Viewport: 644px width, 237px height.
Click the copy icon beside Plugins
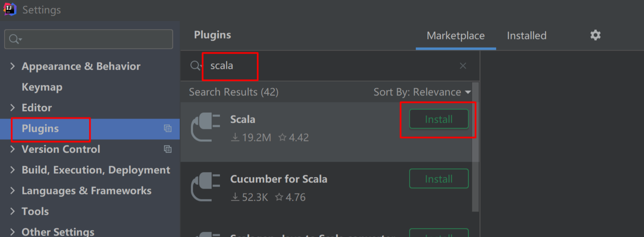coord(168,129)
